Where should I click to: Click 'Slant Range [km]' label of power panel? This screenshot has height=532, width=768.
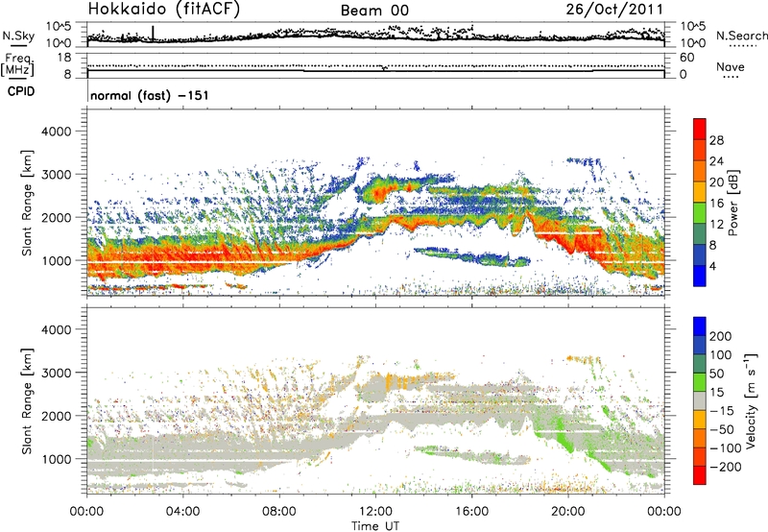27,203
